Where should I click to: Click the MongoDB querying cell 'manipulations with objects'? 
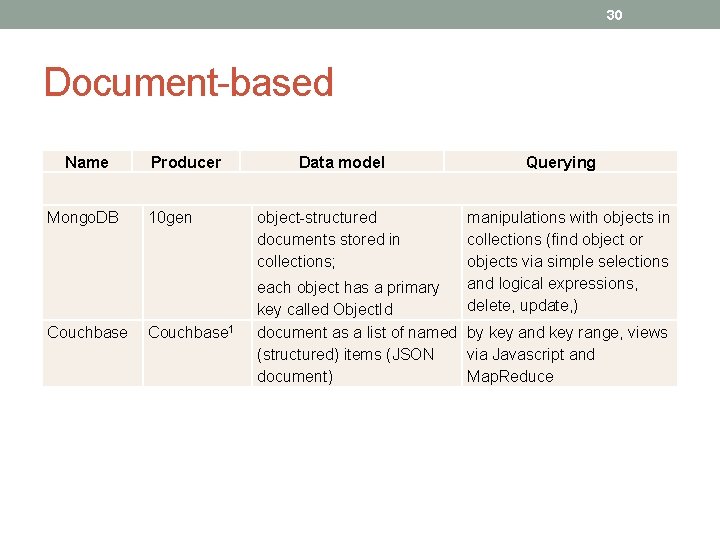tap(568, 261)
